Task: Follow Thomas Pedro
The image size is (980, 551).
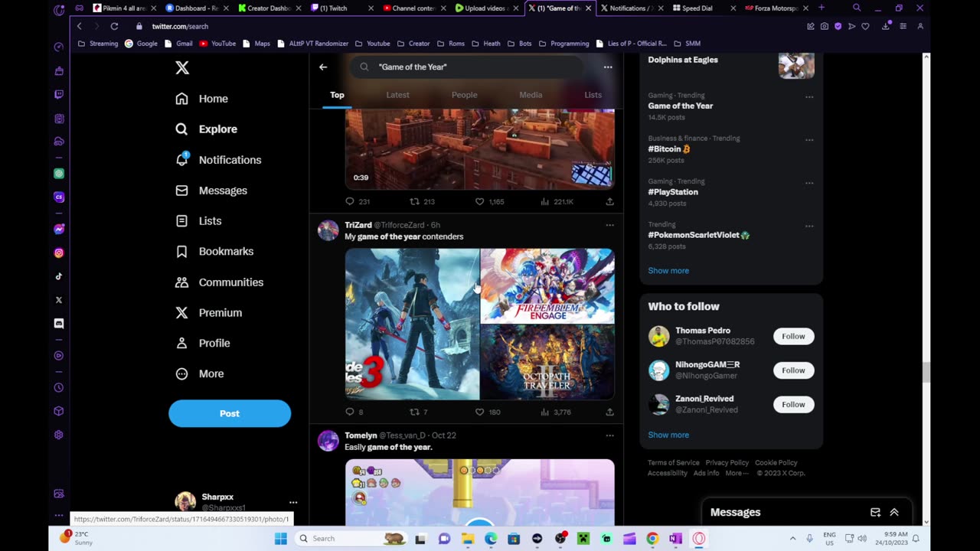Action: pyautogui.click(x=793, y=336)
